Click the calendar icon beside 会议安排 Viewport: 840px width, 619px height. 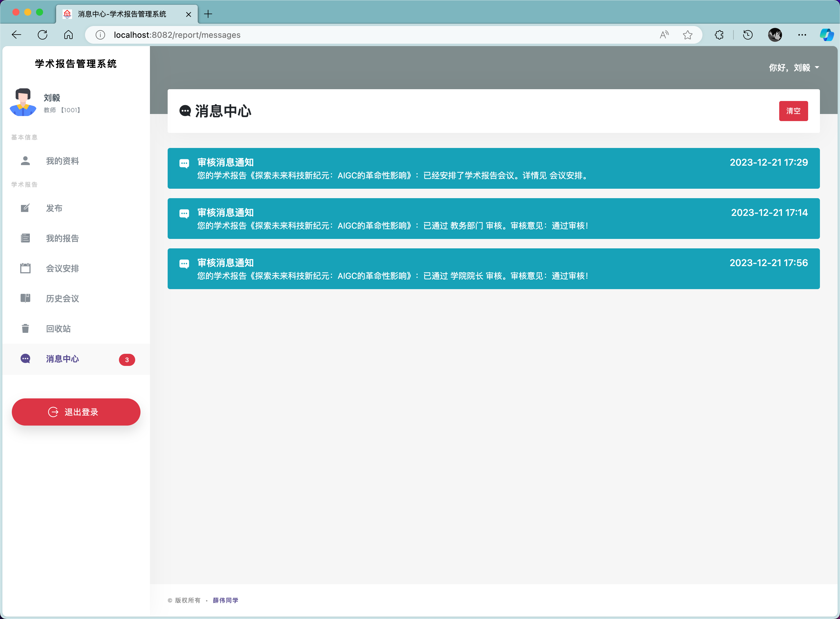pyautogui.click(x=25, y=268)
